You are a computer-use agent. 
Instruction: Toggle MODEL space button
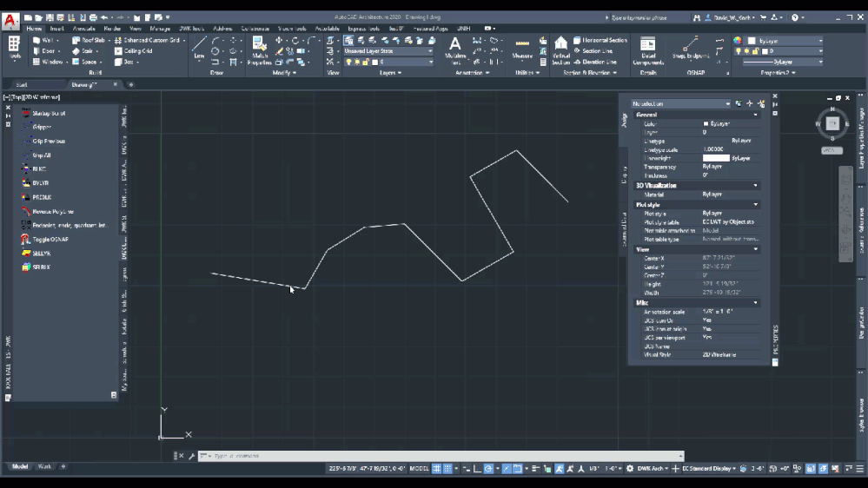pos(419,469)
